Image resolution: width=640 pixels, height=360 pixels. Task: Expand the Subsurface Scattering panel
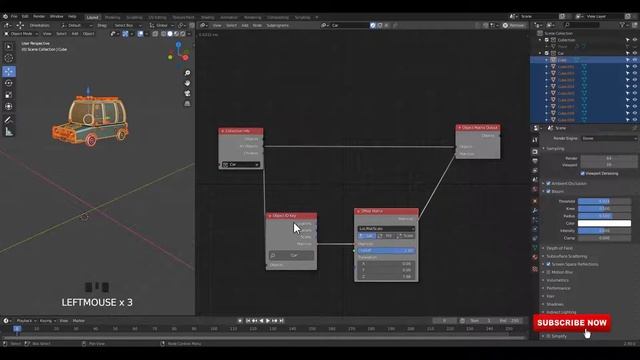(567, 256)
